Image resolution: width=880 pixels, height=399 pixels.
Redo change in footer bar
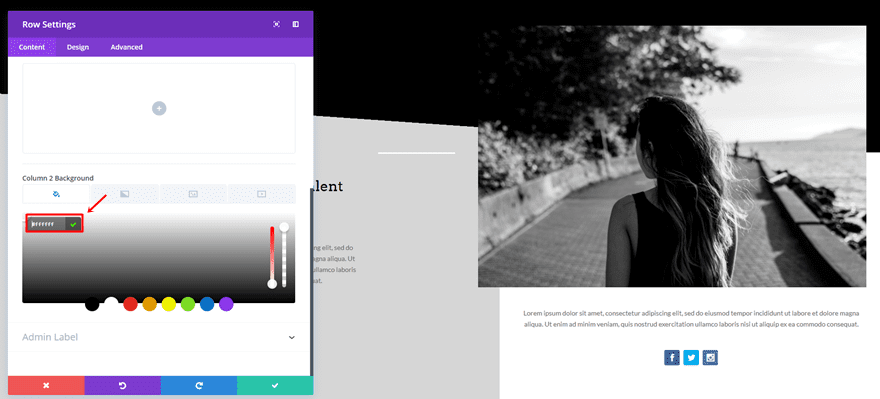point(199,386)
